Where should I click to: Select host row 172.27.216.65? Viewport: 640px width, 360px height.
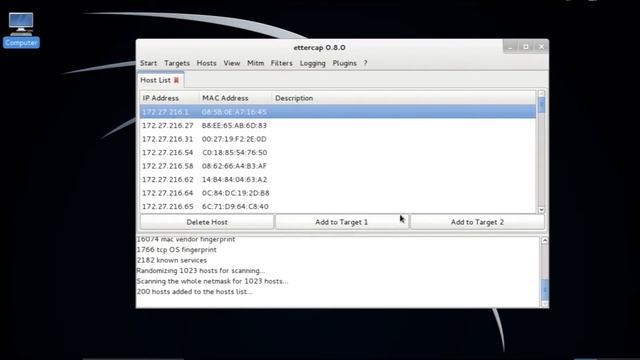(x=338, y=206)
